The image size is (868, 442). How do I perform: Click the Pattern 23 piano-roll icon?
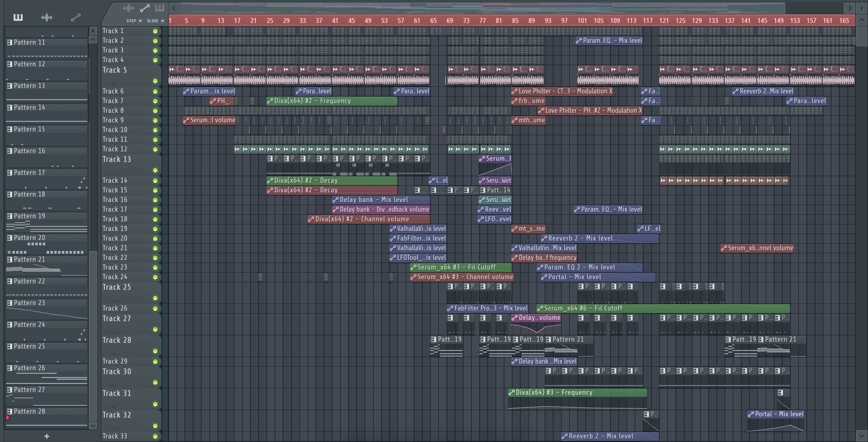pos(10,303)
